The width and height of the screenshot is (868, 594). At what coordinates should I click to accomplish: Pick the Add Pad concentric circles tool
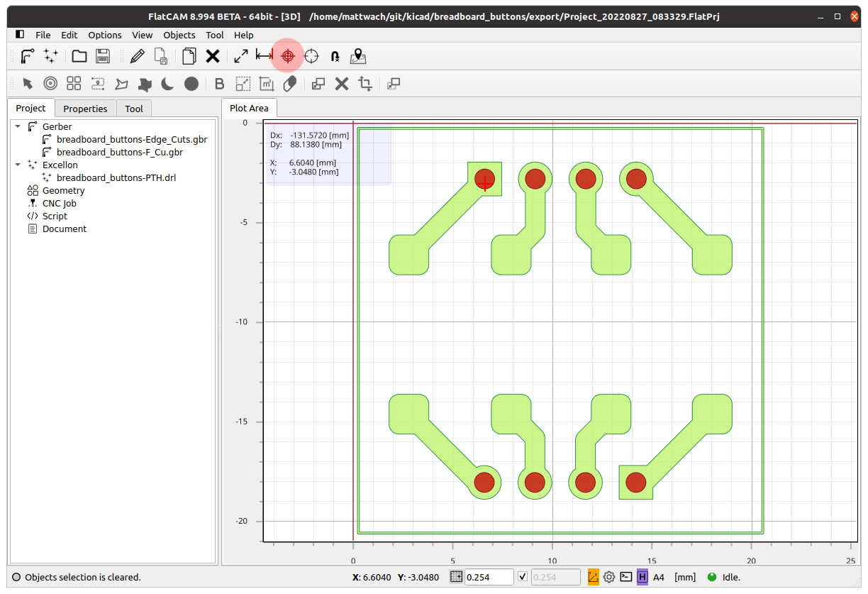pos(50,84)
